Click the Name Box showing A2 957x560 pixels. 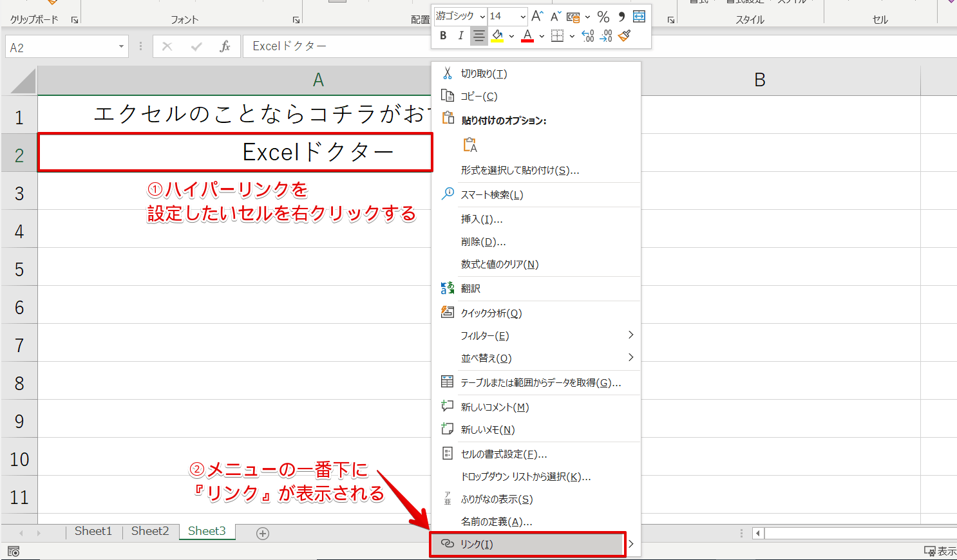point(61,47)
